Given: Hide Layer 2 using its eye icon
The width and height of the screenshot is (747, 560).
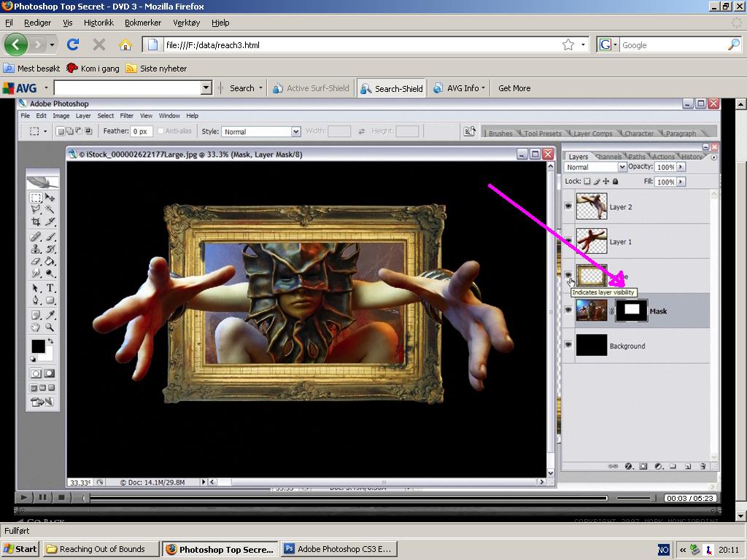Looking at the screenshot, I should pos(568,206).
